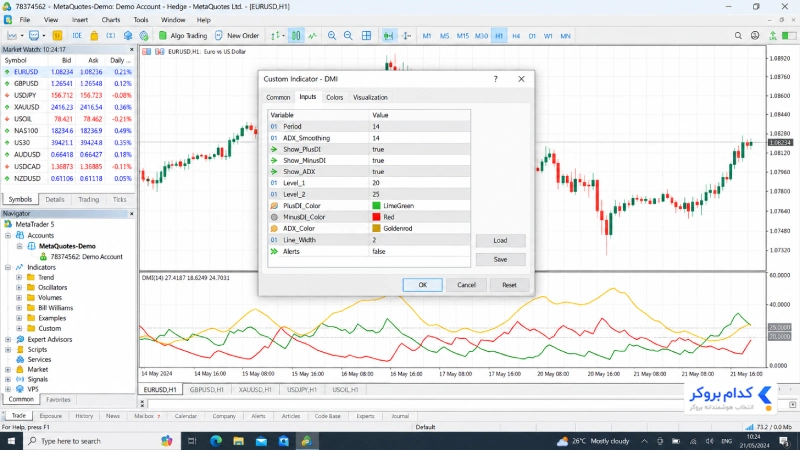800x450 pixels.
Task: Click the Zoom in magnifier icon
Action: click(332, 36)
